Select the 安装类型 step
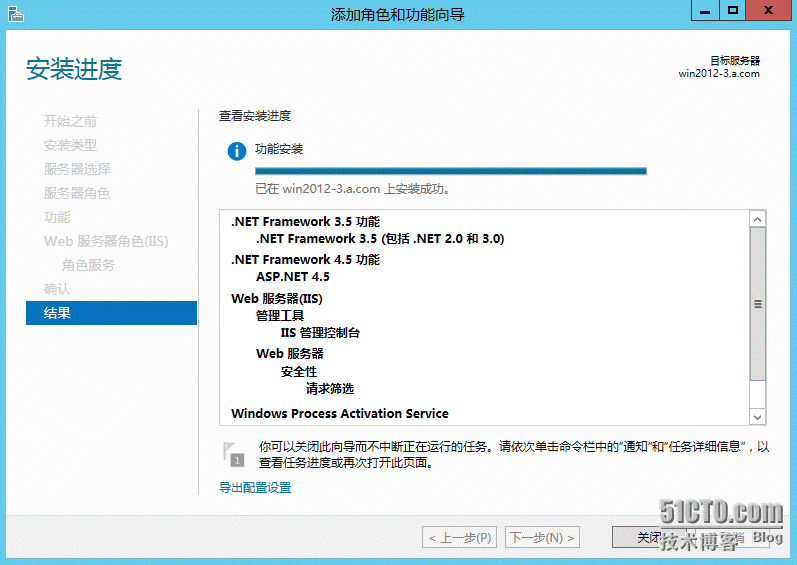 pyautogui.click(x=70, y=145)
